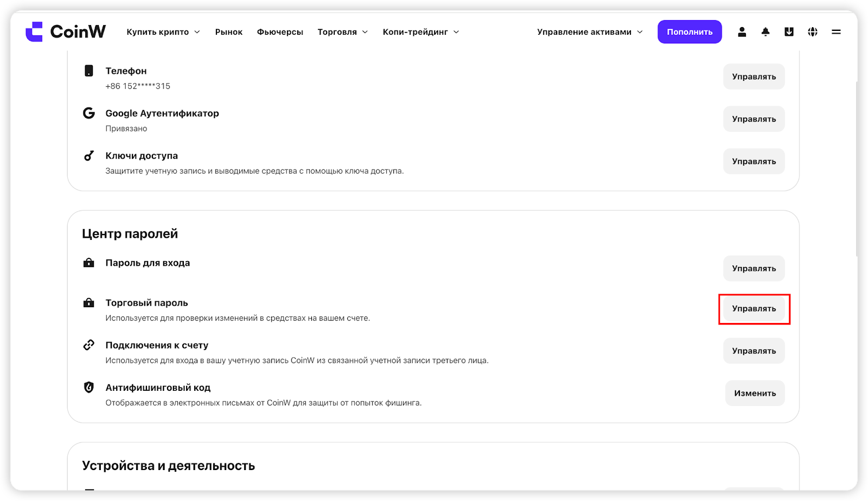Open the language globe icon
868x501 pixels.
(812, 32)
